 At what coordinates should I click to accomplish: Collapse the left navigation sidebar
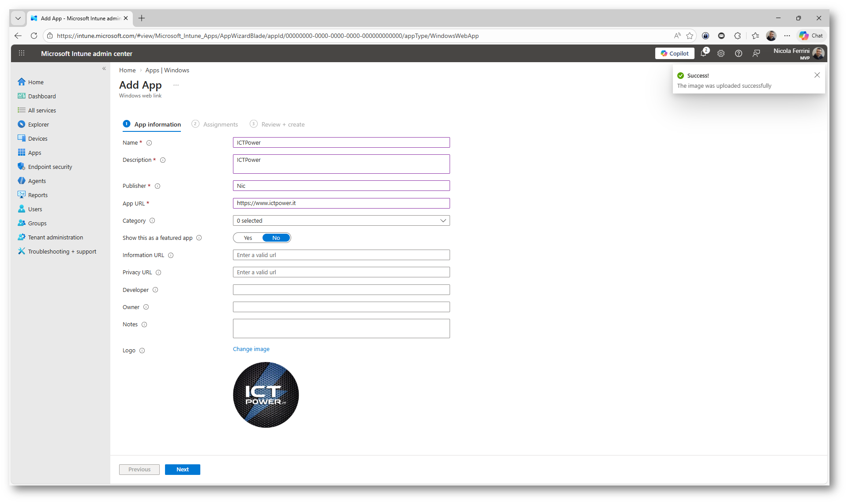pyautogui.click(x=104, y=68)
